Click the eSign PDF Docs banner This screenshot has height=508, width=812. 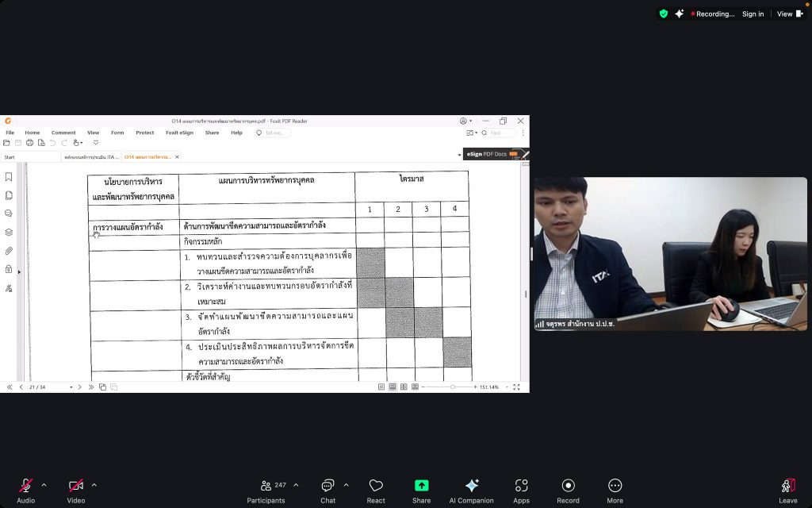495,154
